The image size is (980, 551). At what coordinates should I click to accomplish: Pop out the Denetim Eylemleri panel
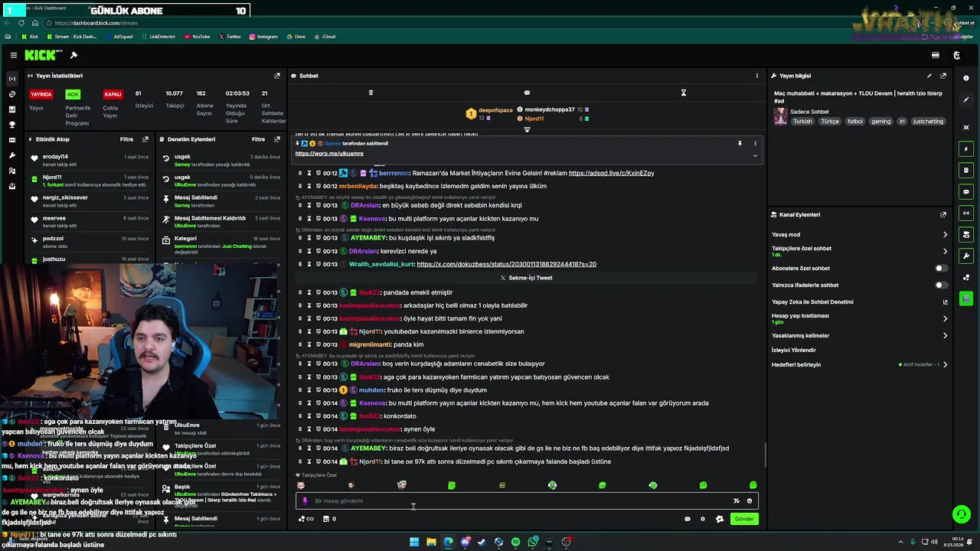point(277,139)
